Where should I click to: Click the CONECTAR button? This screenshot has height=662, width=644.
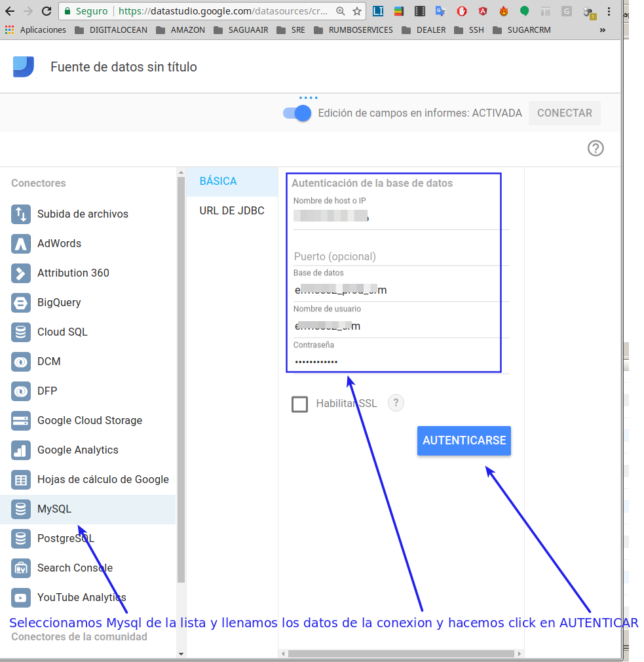[564, 113]
